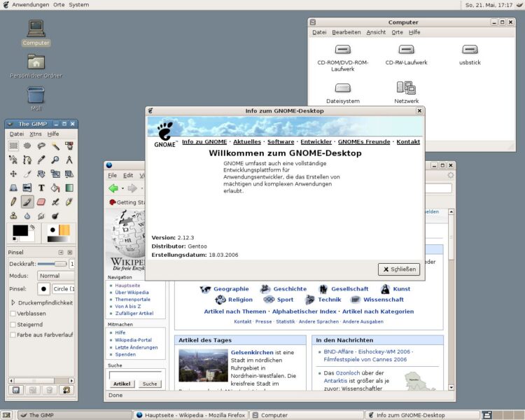Open the Geographie link on Wikipedia

pos(231,288)
